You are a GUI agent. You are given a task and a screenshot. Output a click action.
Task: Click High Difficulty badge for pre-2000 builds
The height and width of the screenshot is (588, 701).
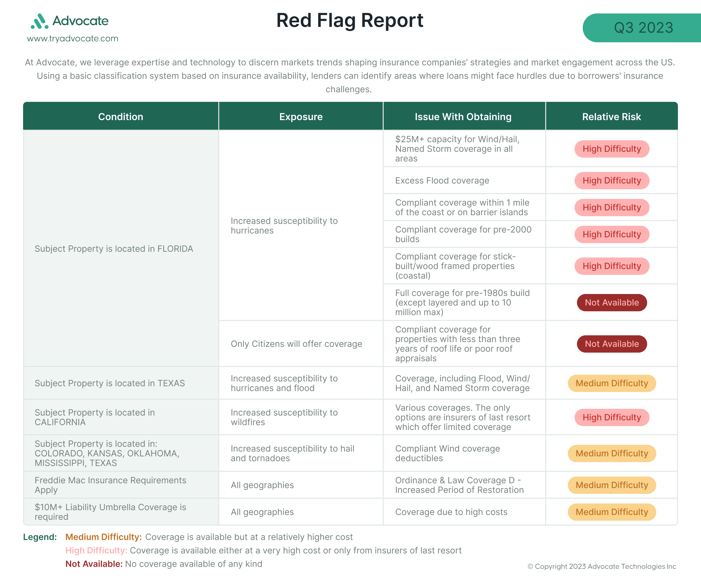[x=612, y=234]
